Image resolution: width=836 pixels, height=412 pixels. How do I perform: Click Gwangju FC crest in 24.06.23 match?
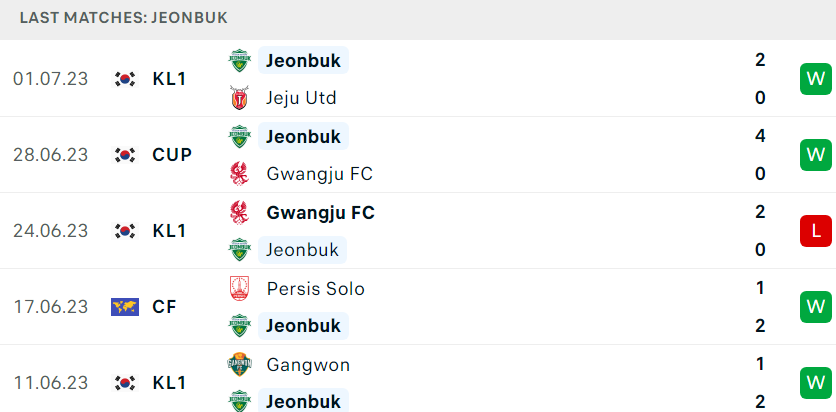pos(239,212)
